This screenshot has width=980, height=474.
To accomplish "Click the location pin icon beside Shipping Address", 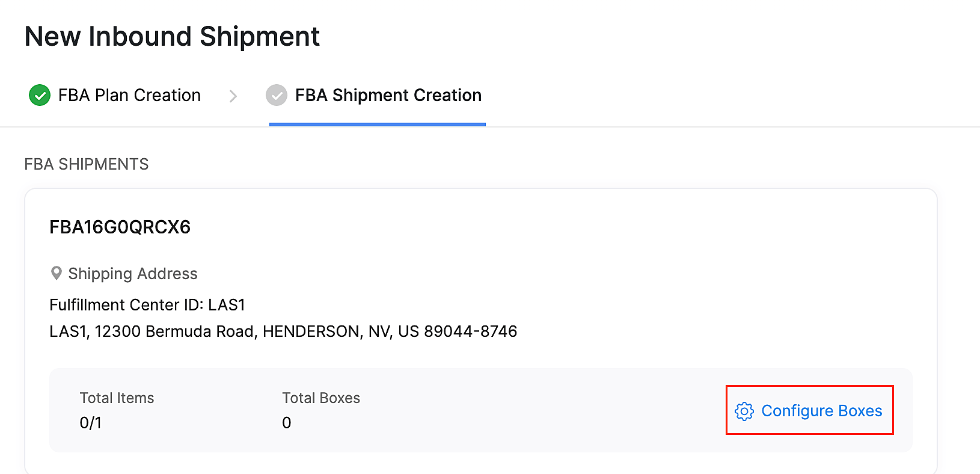I will [x=56, y=273].
